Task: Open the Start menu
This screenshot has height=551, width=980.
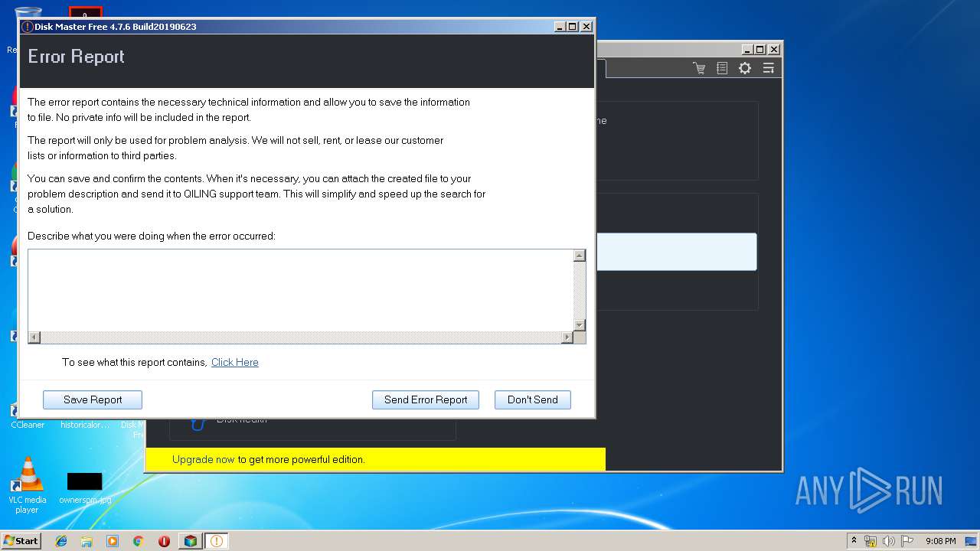Action: (x=21, y=541)
